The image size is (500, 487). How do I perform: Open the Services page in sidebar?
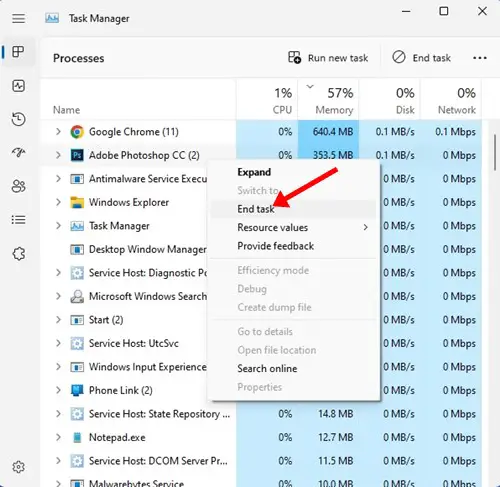pos(18,254)
